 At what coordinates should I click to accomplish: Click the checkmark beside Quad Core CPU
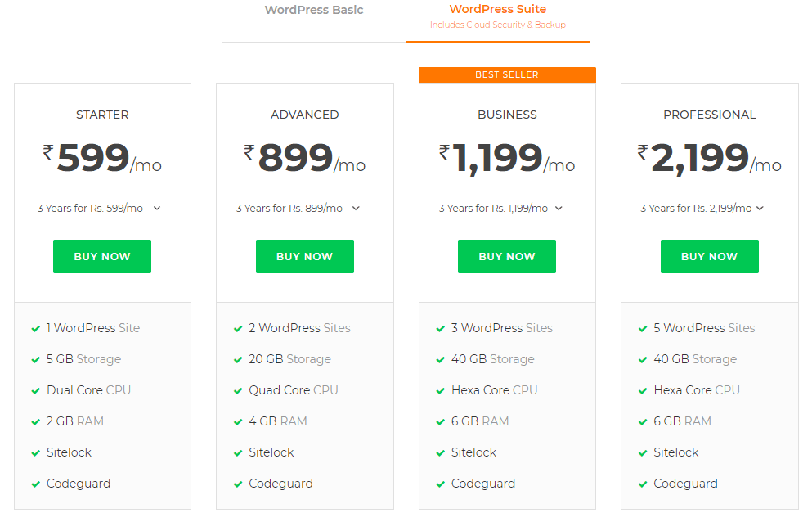click(x=237, y=389)
